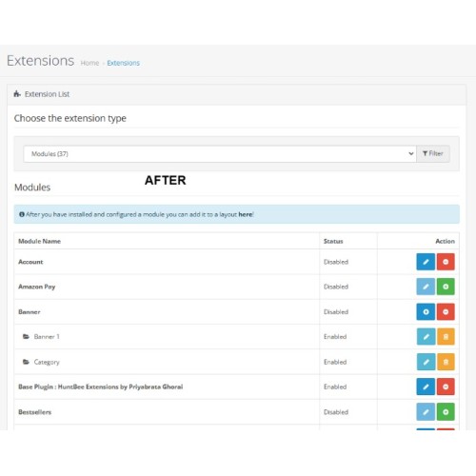Install the Bestsellers module
The width and height of the screenshot is (476, 476).
pos(446,412)
